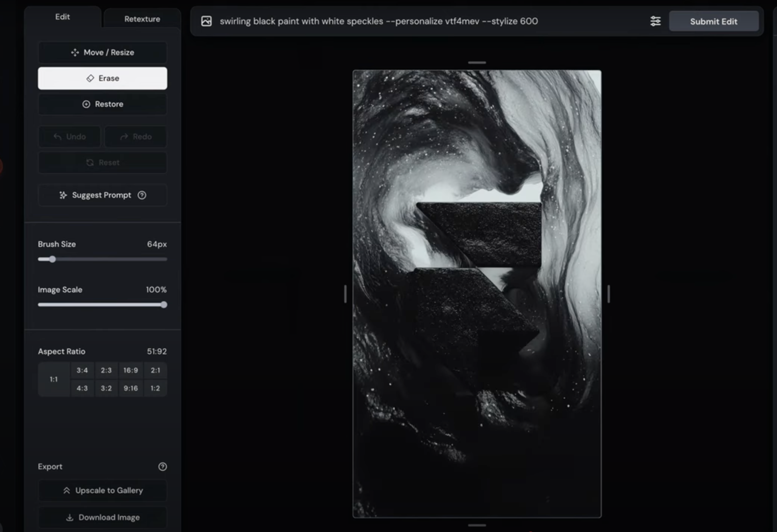The width and height of the screenshot is (777, 532).
Task: Click the image icon in prompt bar
Action: coord(206,21)
